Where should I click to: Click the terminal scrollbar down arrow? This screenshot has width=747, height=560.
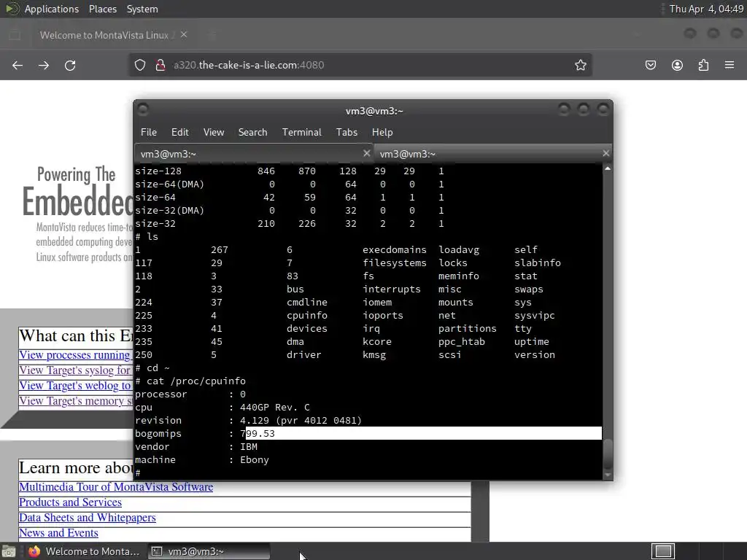[608, 475]
